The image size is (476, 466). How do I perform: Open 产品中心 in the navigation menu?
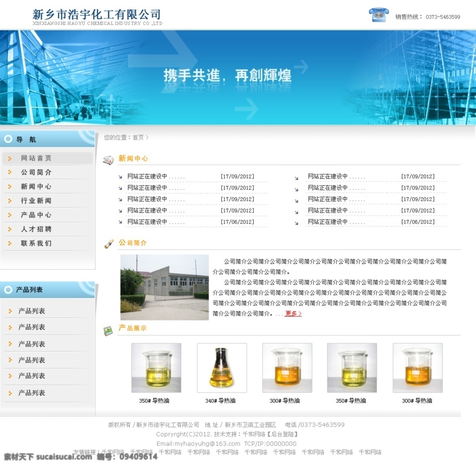36,215
